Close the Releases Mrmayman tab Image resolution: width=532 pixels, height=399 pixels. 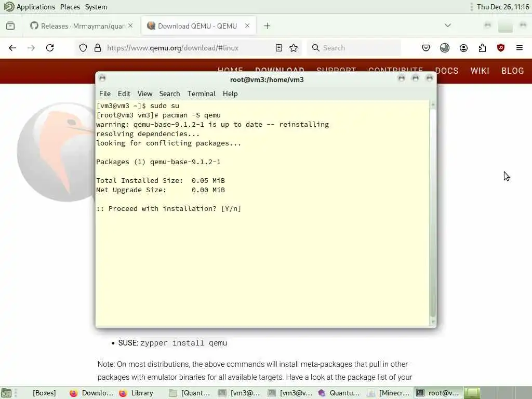click(130, 26)
